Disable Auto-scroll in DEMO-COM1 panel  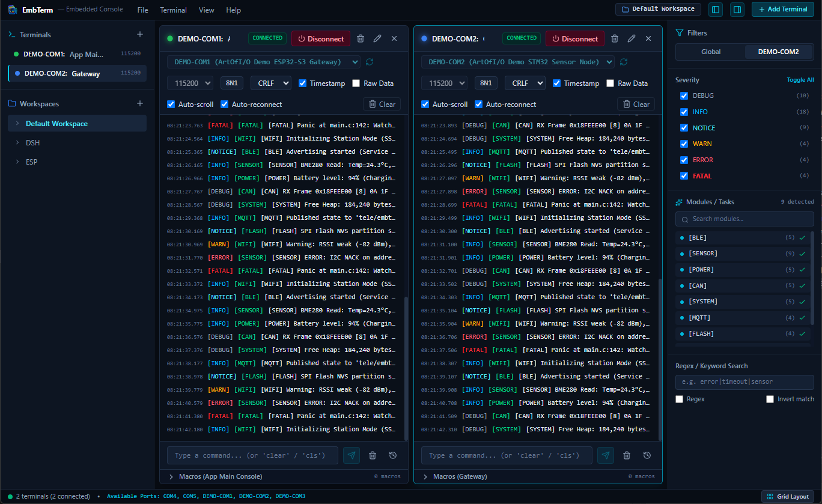[x=171, y=105]
